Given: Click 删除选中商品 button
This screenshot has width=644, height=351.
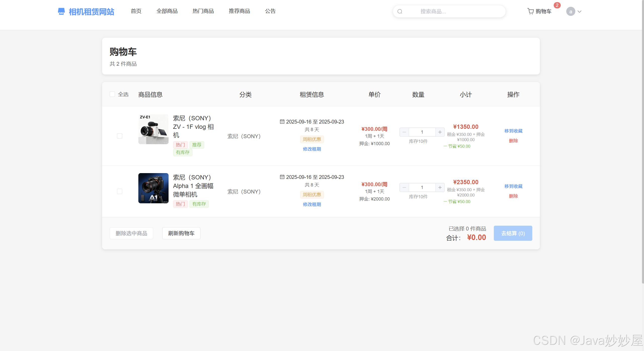Looking at the screenshot, I should click(131, 233).
